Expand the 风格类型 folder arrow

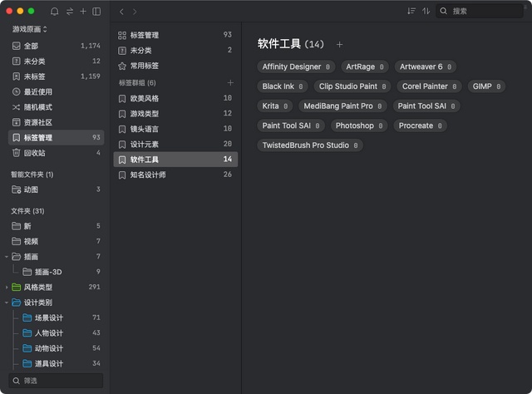(x=7, y=287)
